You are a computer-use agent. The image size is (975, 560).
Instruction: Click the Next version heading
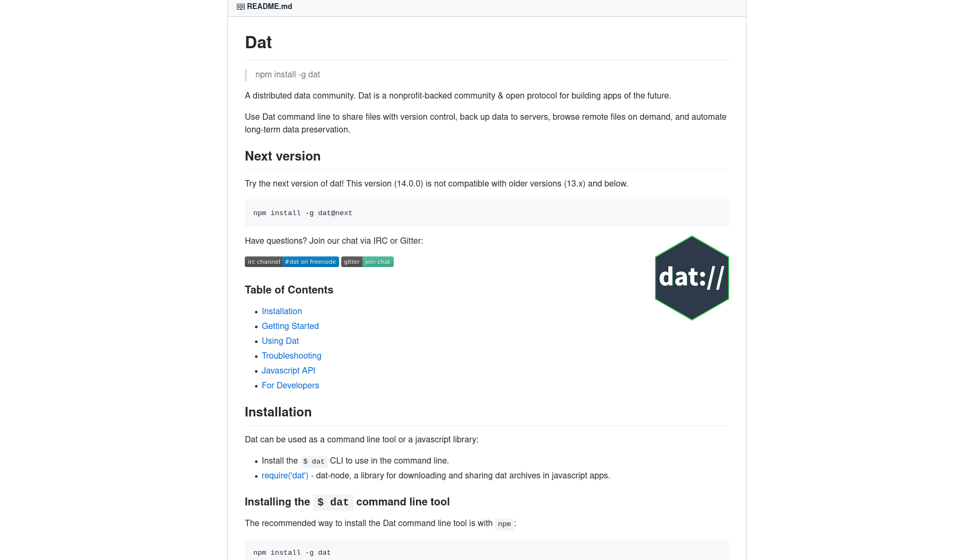tap(282, 156)
